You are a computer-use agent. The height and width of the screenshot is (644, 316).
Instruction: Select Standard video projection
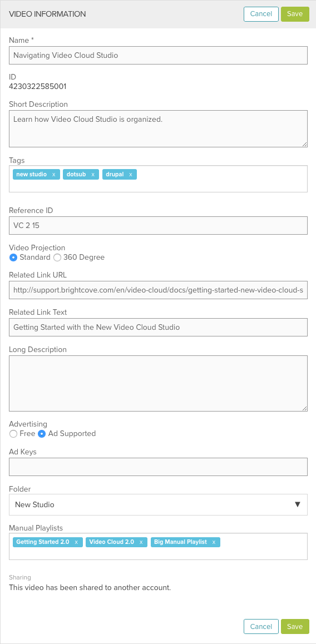[13, 257]
